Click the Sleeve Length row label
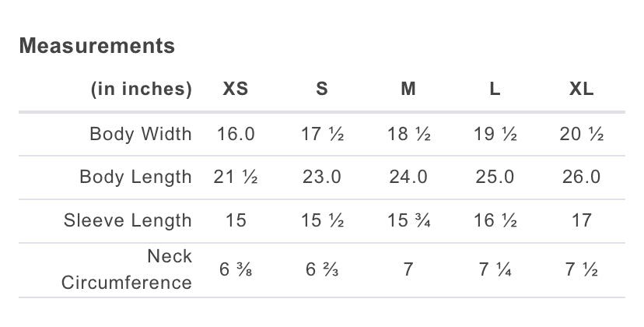Image resolution: width=644 pixels, height=327 pixels. point(128,220)
